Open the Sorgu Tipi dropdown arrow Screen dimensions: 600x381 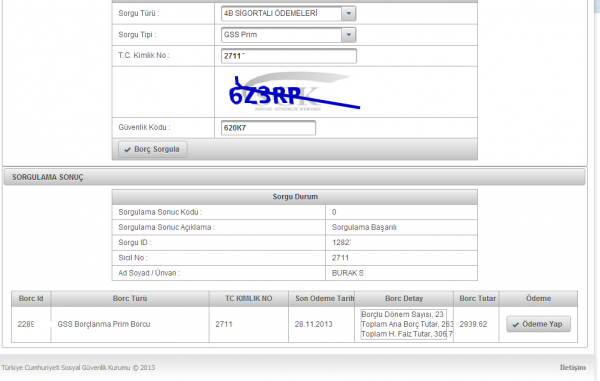click(349, 35)
